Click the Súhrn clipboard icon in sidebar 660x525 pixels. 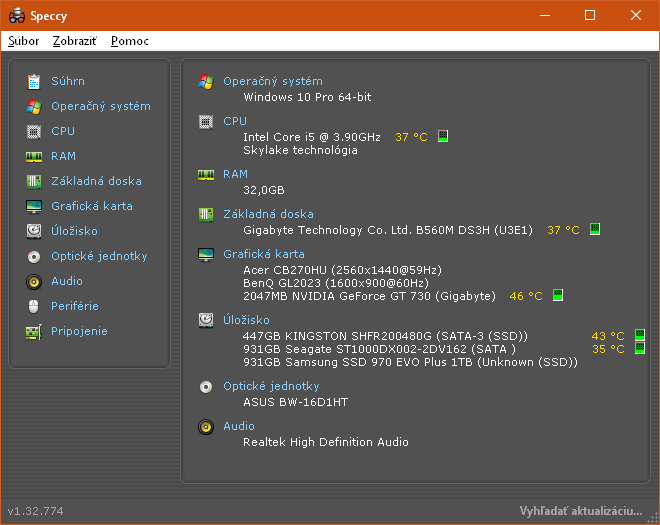34,81
